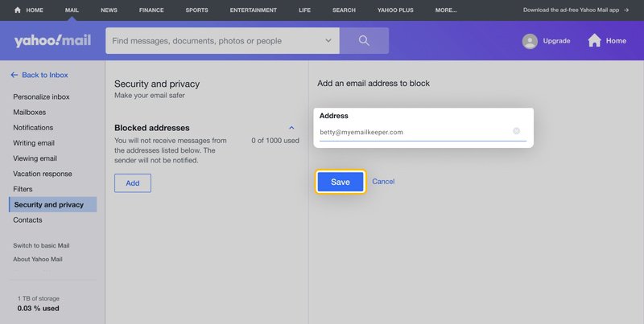
Task: Click the back arrow beside Back to Inbox
Action: 14,75
